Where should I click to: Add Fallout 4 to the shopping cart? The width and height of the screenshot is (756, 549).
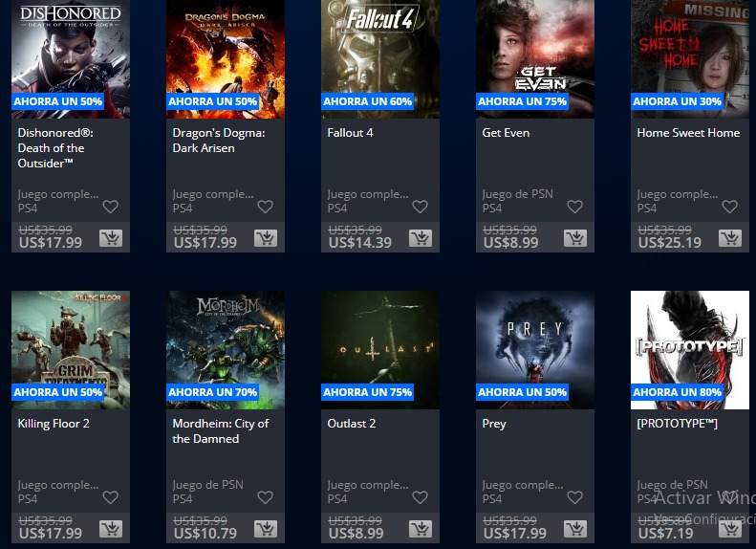(x=421, y=238)
